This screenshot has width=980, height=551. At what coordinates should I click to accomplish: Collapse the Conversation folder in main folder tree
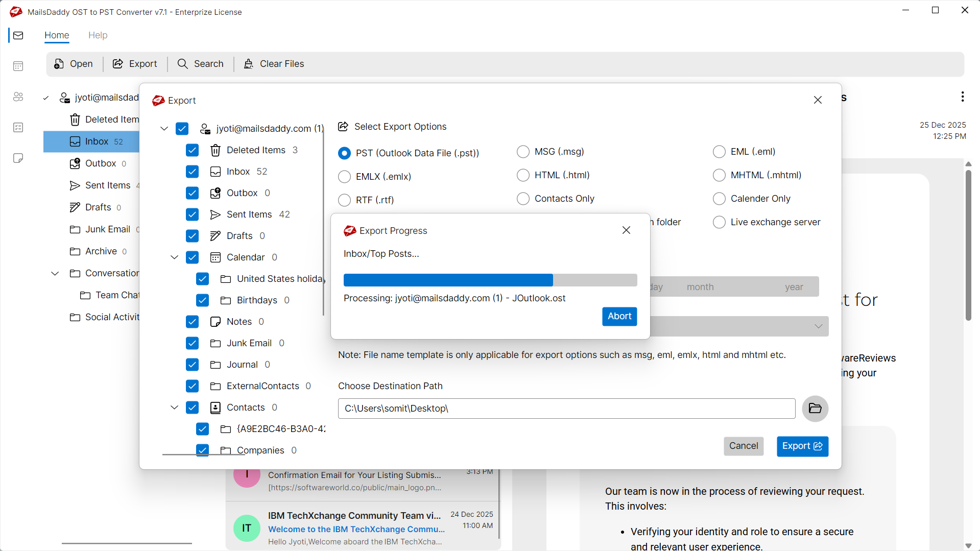(55, 273)
